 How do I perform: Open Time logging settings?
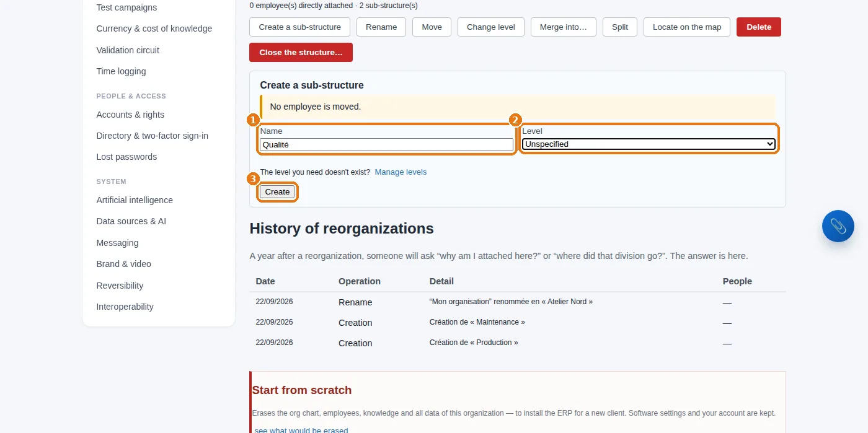point(122,71)
